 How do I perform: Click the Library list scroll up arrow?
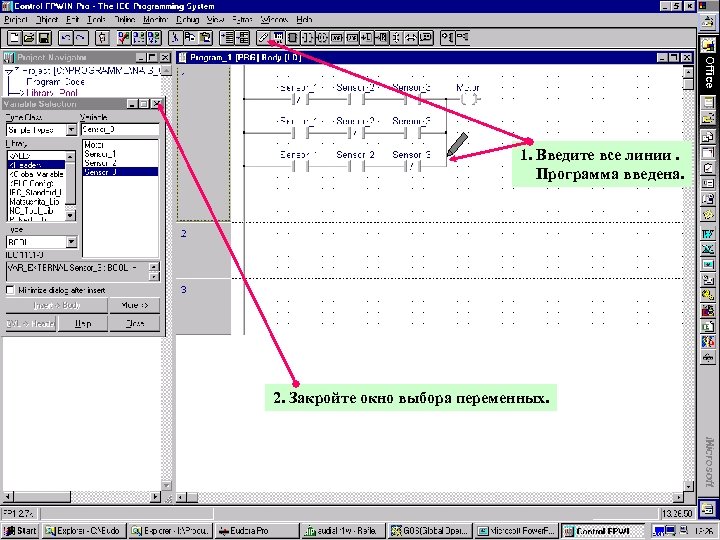(70, 157)
